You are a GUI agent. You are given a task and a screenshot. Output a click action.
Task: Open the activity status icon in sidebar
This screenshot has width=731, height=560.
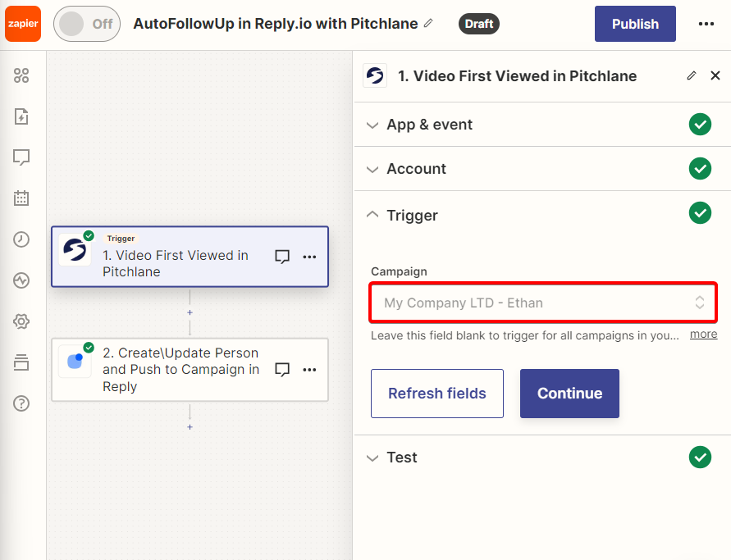click(21, 280)
